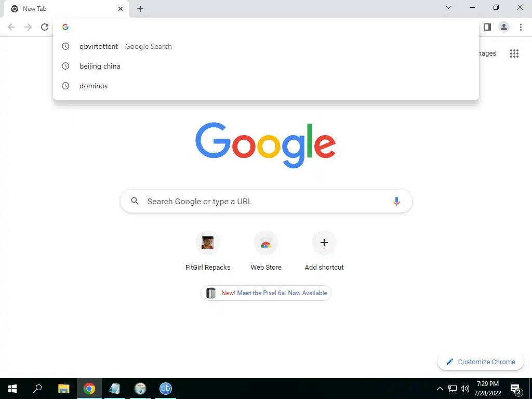Viewport: 532px width, 399px height.
Task: Click the Google logo
Action: click(x=265, y=145)
